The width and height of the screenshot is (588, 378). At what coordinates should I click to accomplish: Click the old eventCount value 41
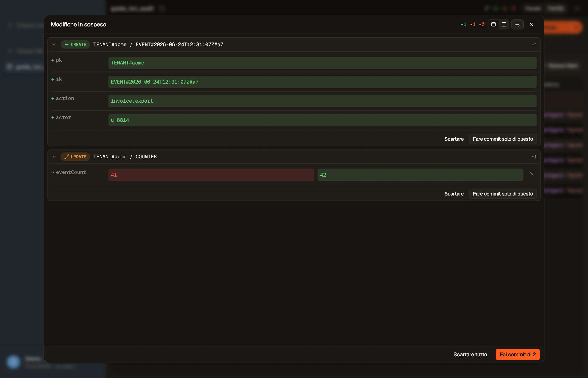click(x=211, y=175)
